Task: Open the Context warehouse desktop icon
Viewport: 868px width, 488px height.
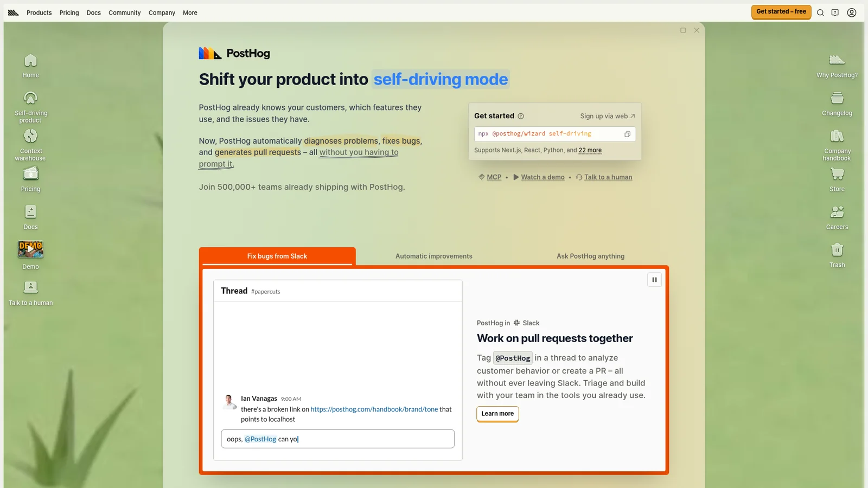Action: tap(30, 145)
